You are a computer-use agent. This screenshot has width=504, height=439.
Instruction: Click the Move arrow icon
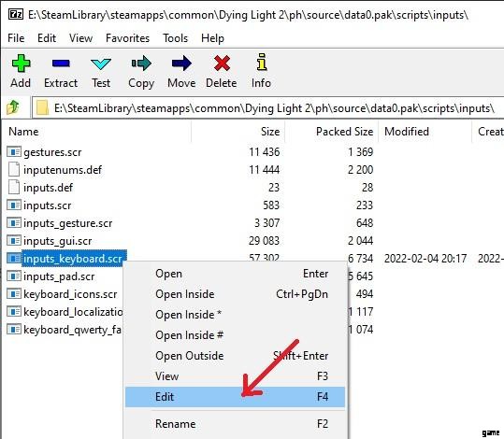tap(181, 63)
